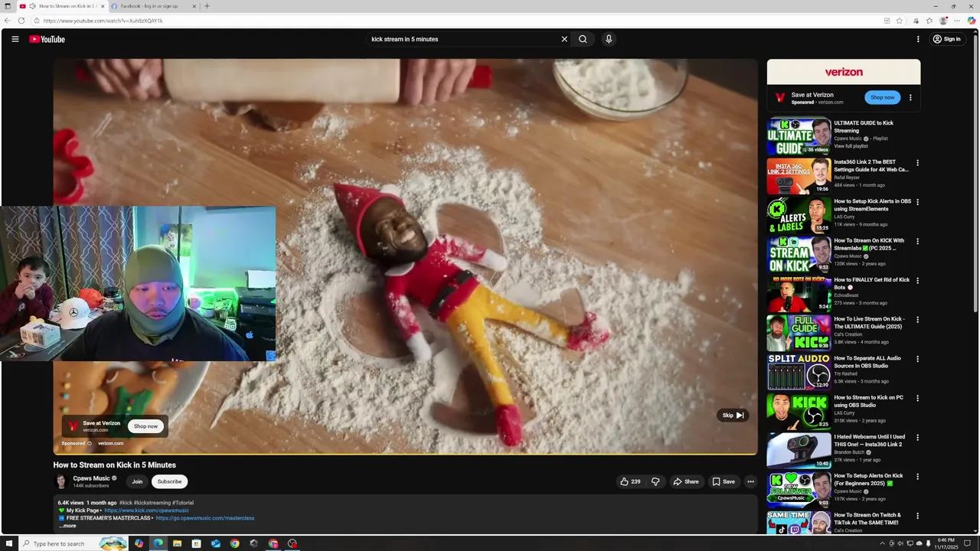The width and height of the screenshot is (980, 551).
Task: Open menu for Separate ALL Audio Sources video
Action: point(918,359)
